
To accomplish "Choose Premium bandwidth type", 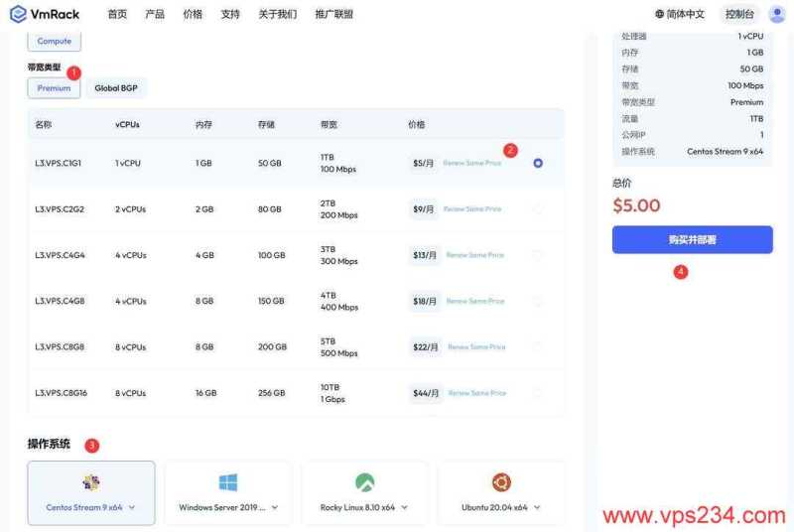I will pyautogui.click(x=54, y=88).
